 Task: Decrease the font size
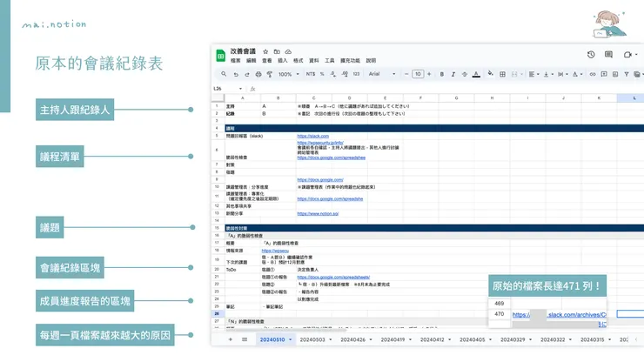tap(406, 74)
